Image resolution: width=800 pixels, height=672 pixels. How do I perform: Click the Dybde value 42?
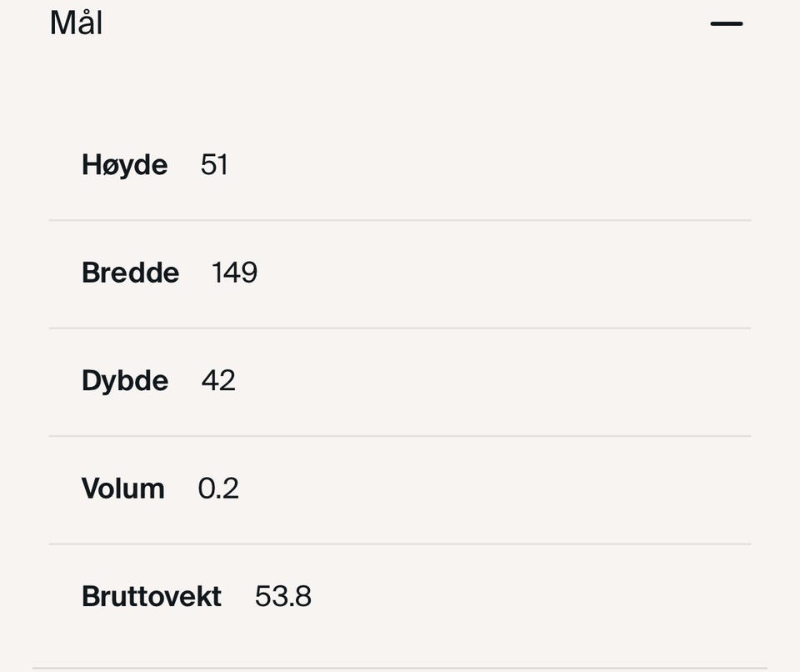(x=218, y=380)
